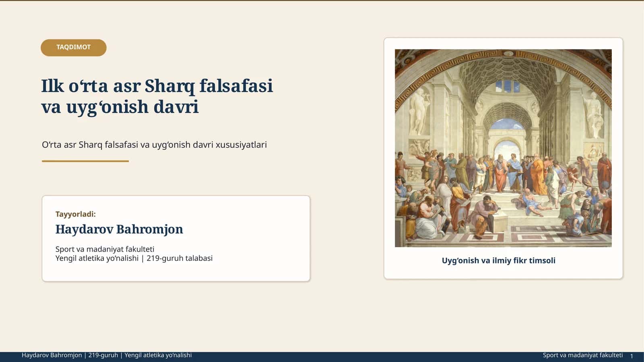Click the caption 'Uyg'onish va ilmiy fikr timsoli'

pos(499,261)
